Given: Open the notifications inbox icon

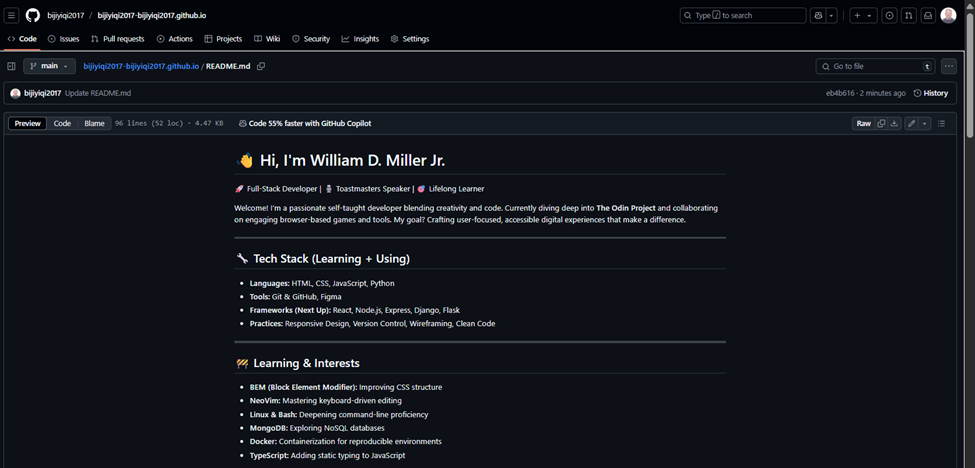Looking at the screenshot, I should [x=928, y=16].
